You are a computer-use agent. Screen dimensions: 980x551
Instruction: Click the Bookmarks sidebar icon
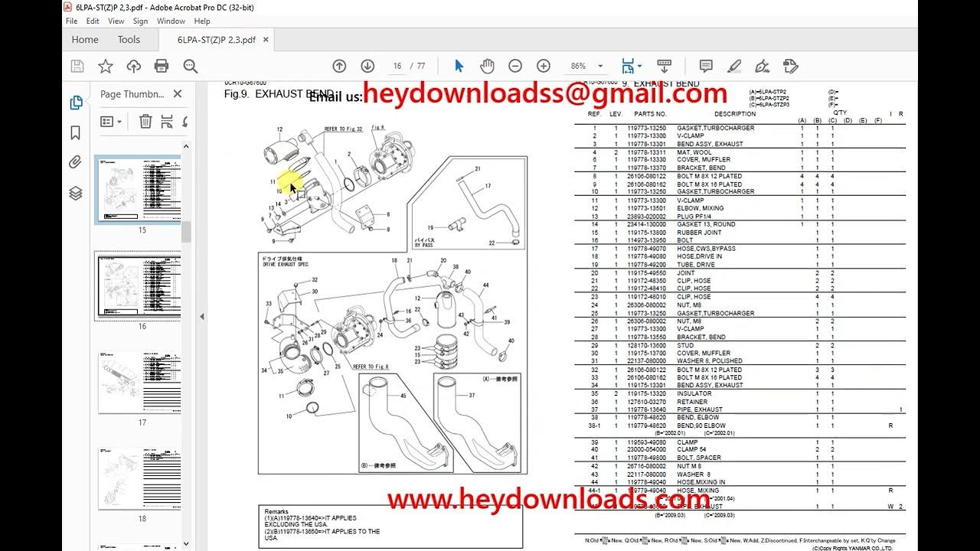75,133
